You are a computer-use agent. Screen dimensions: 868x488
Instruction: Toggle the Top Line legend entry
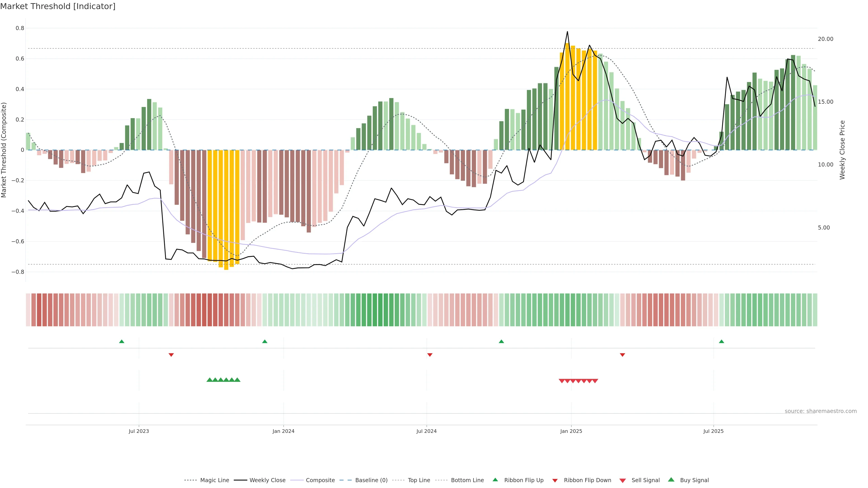pos(419,480)
